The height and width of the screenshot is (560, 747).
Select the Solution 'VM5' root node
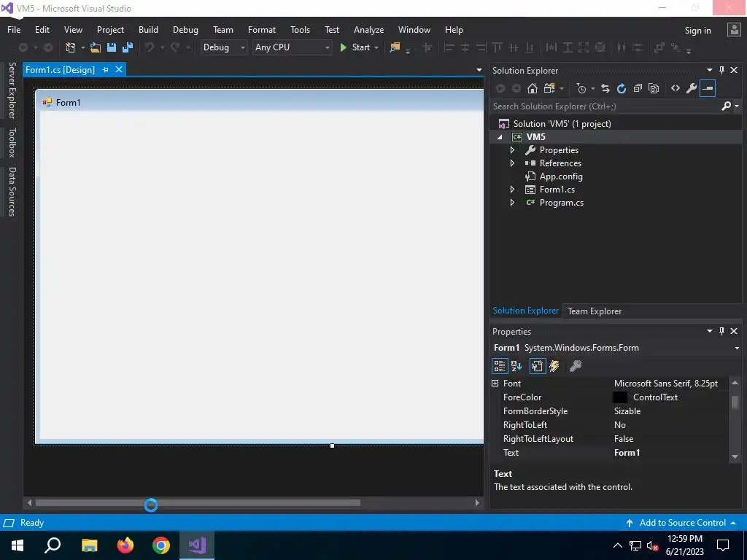[x=562, y=124]
